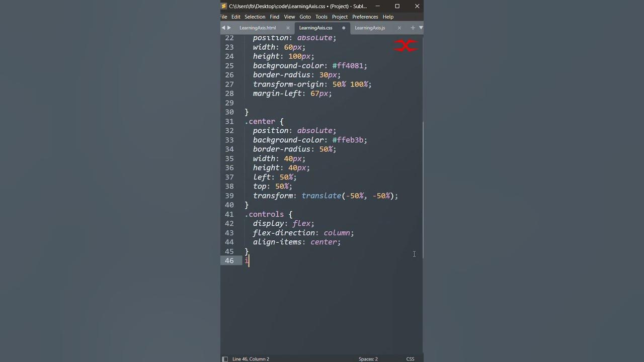This screenshot has height=362, width=644.
Task: Change syntax via CSS in status bar
Action: tap(411, 359)
